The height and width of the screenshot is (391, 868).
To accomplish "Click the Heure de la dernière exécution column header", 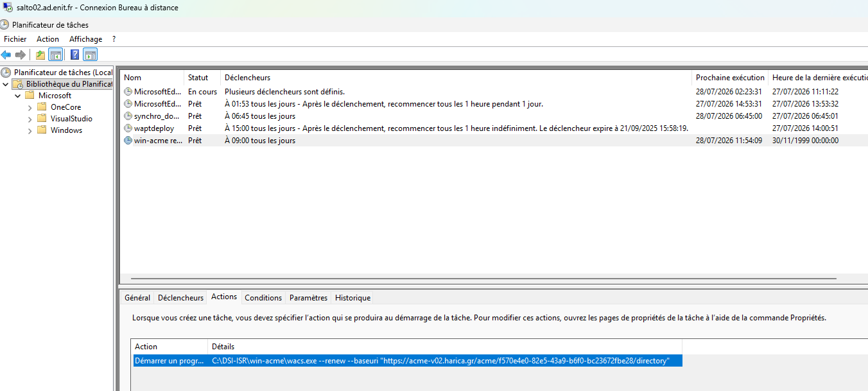I will tap(818, 78).
